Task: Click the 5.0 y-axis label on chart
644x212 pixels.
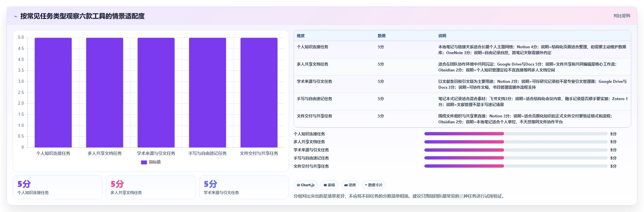Action: (21, 38)
